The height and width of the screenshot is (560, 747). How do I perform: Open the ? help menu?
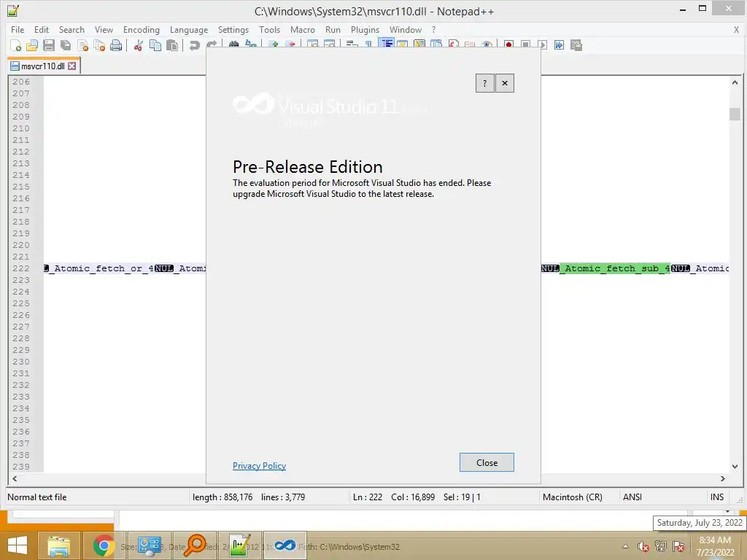click(433, 29)
